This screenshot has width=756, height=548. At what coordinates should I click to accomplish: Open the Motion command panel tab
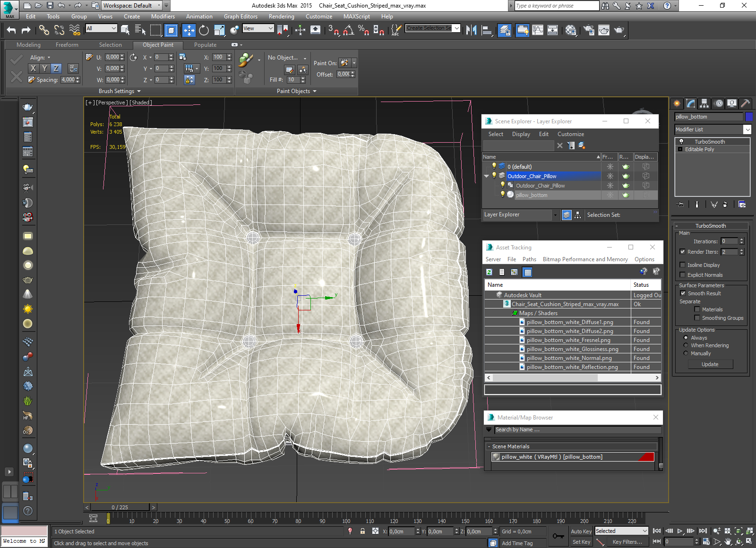pos(718,103)
